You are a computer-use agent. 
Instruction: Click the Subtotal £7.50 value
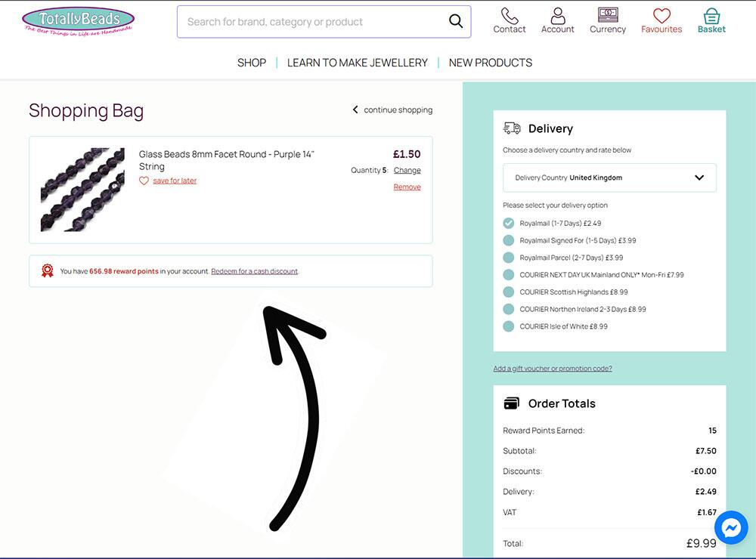[706, 451]
